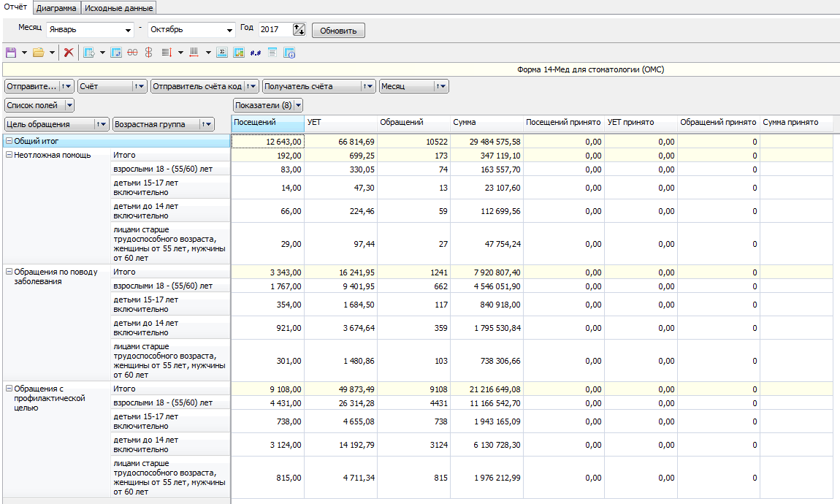
Task: Click the column width adjust icon
Action: [194, 53]
